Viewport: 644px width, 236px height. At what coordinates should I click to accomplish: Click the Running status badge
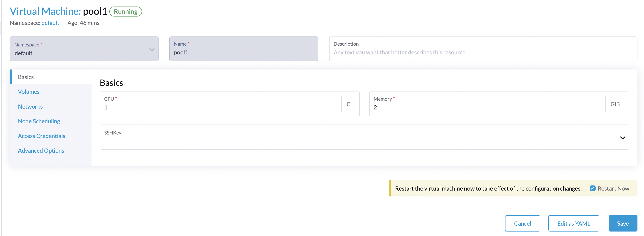pos(125,11)
